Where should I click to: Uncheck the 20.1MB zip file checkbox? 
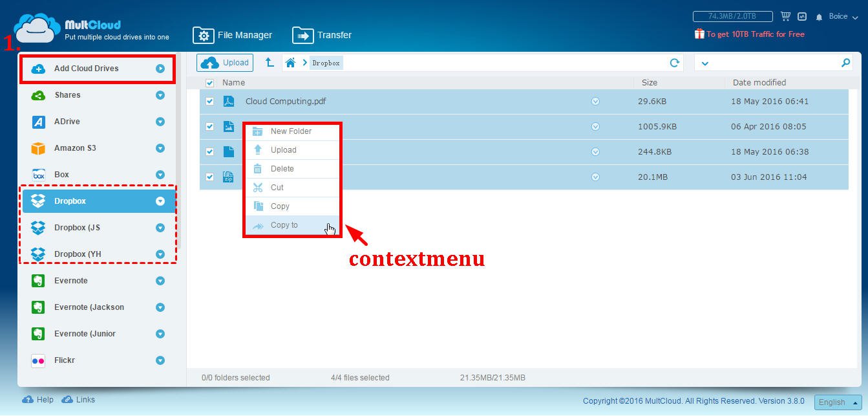(209, 177)
